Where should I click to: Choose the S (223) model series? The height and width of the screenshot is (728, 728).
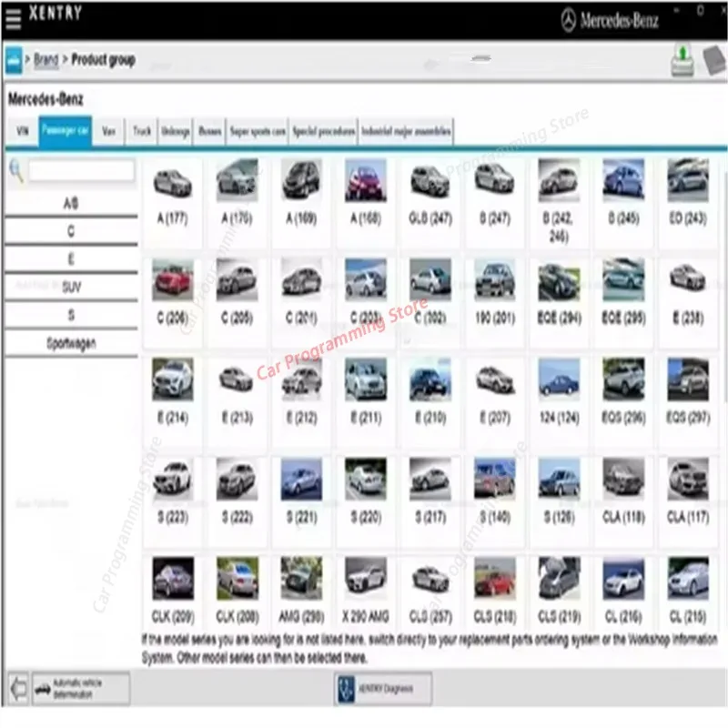coord(173,500)
